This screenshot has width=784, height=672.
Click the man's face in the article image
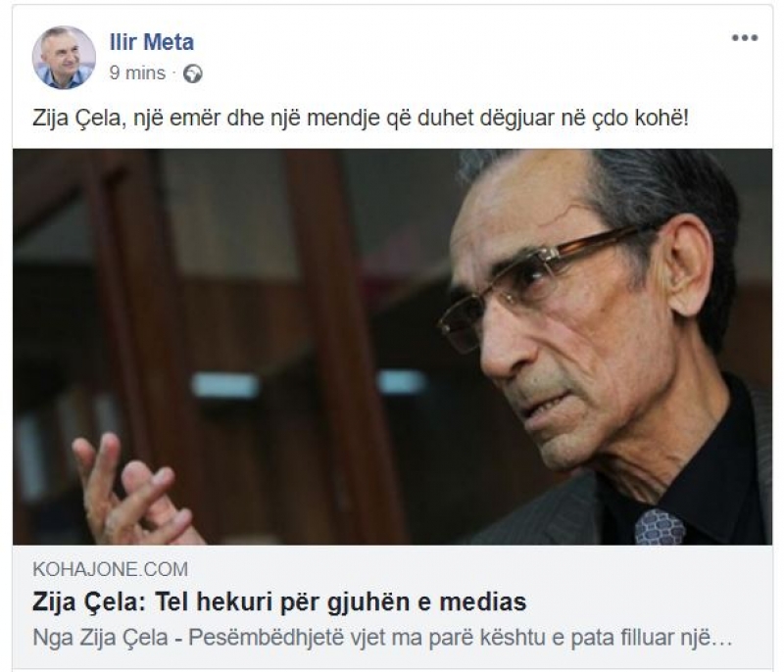560,319
